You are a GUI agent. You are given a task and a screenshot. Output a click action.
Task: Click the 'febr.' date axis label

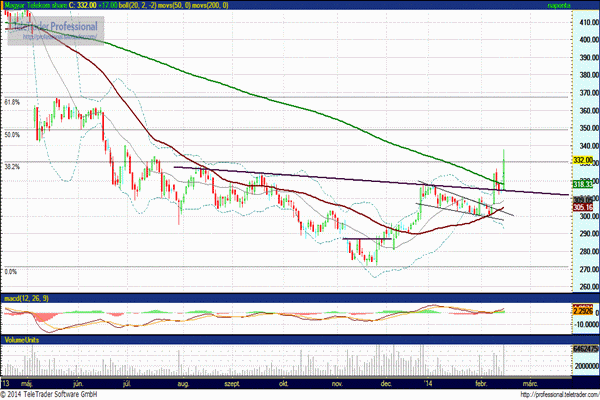[x=481, y=384]
